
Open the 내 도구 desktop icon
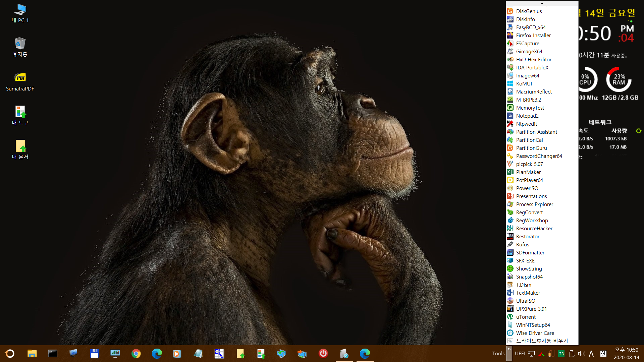coord(20,116)
